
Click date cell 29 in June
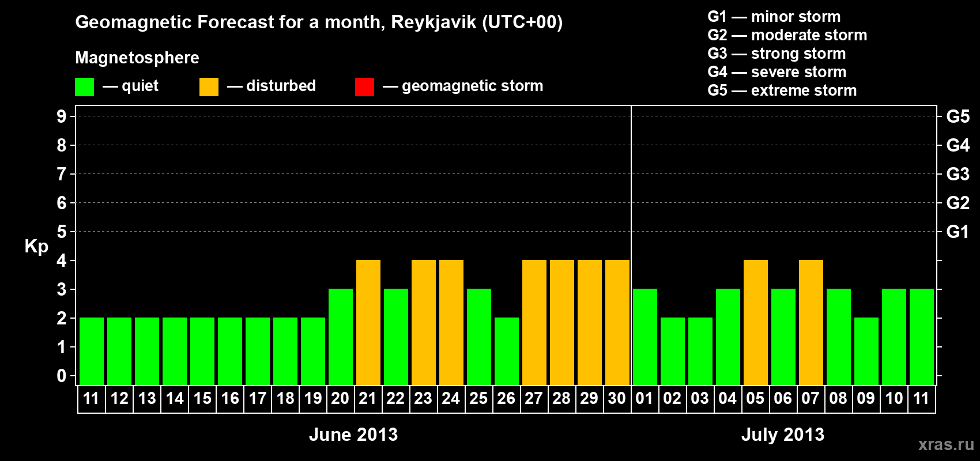(x=590, y=399)
